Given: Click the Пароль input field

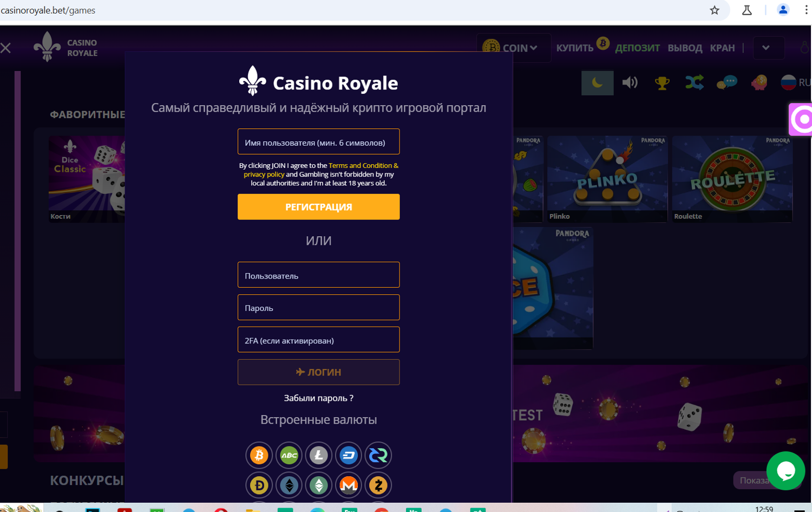Looking at the screenshot, I should pos(318,307).
